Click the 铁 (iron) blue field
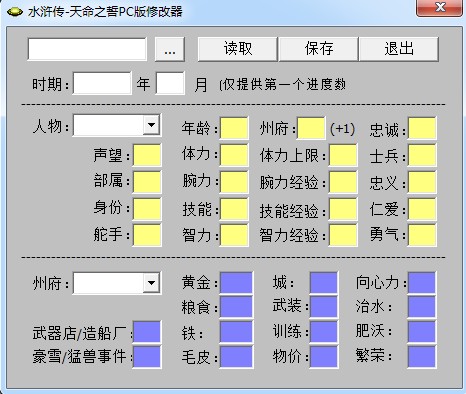This screenshot has height=394, width=466. (236, 332)
